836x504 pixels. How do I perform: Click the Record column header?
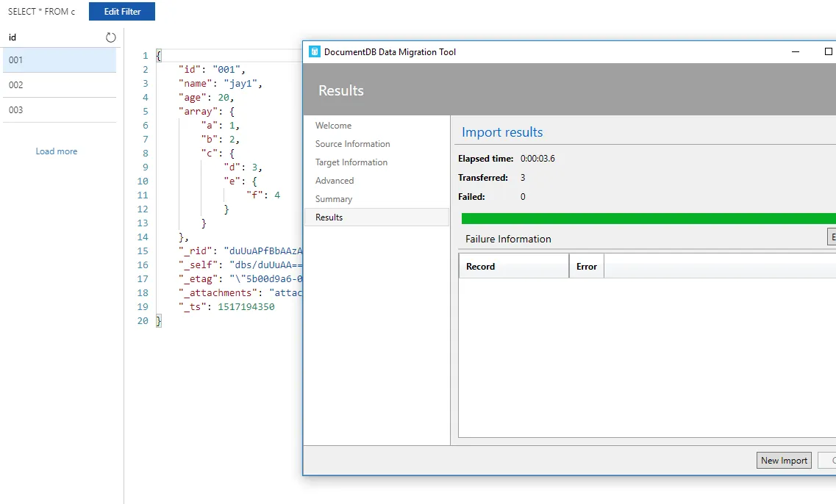[x=513, y=267]
